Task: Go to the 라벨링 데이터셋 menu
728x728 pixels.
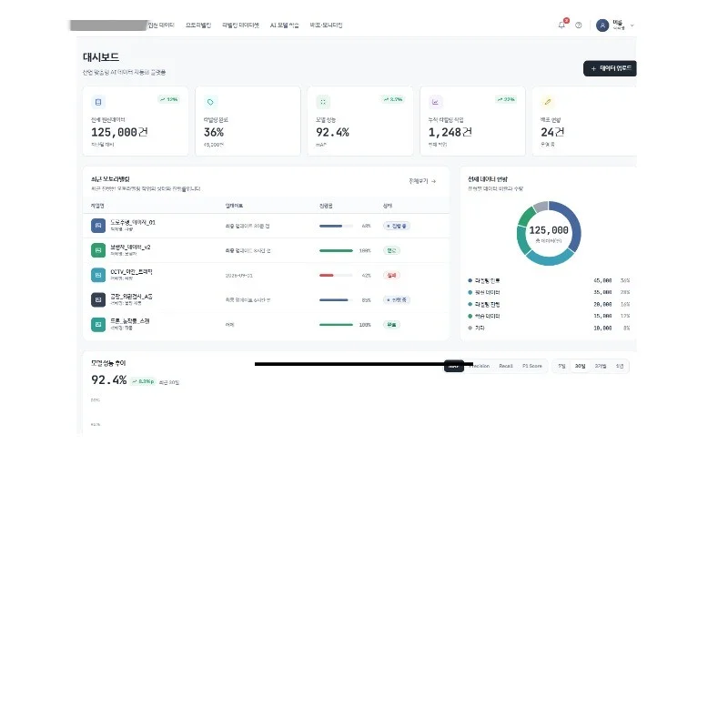Action: [240, 25]
